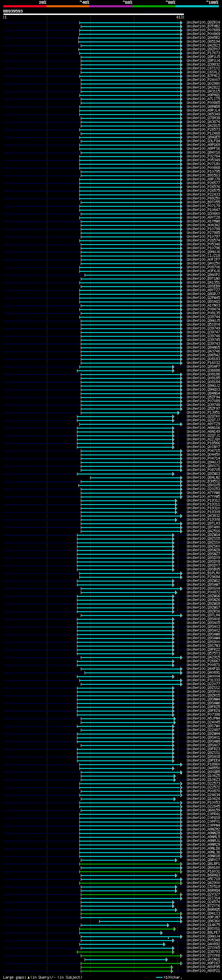Click the orange ~40% identity legend segment
222x980 pixels.
coord(68,6)
